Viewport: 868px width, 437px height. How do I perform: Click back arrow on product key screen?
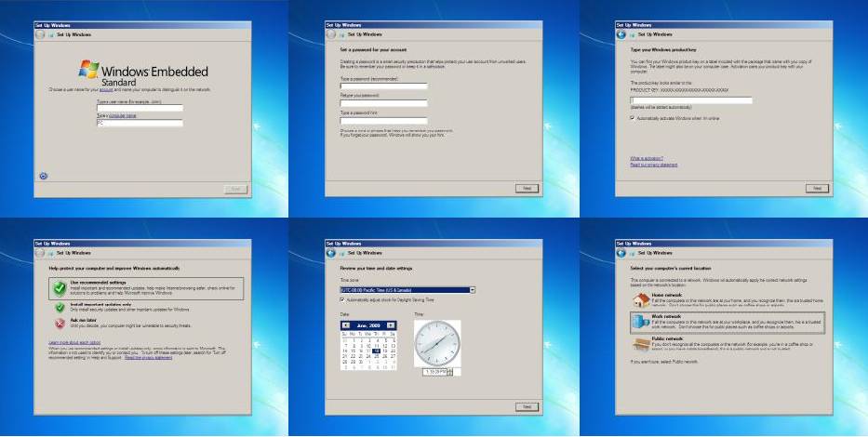pos(621,34)
